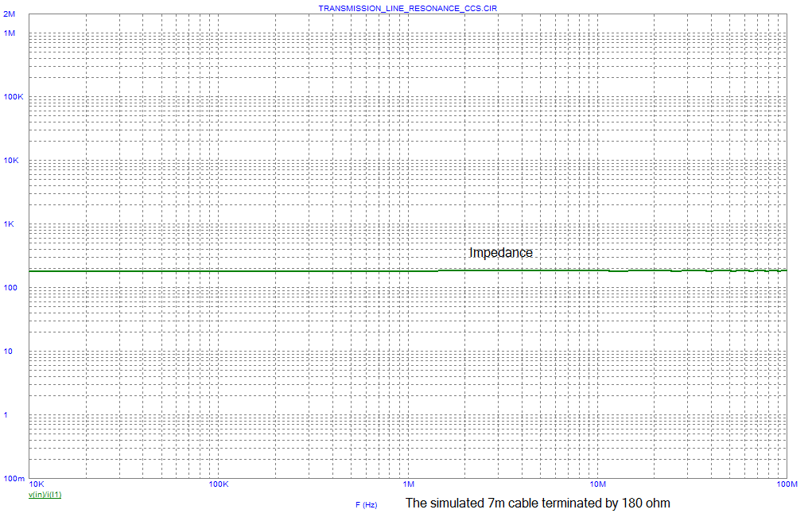This screenshot has height=521, width=812.
Task: Click the 100K y-axis tick label
Action: [x=14, y=97]
